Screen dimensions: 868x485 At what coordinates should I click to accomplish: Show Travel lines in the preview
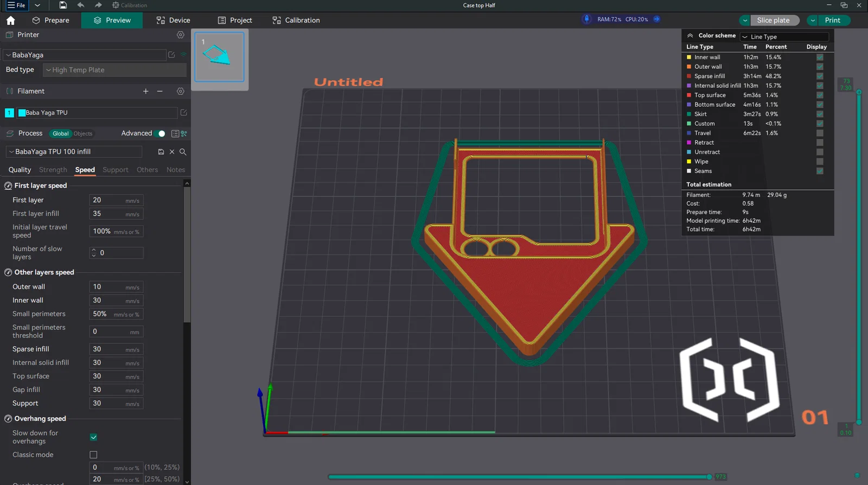820,133
